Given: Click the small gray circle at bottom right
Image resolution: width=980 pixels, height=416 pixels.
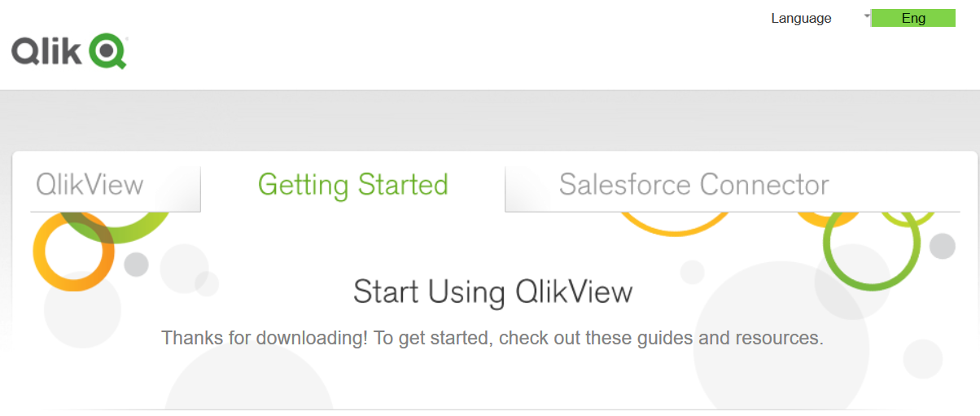Looking at the screenshot, I should click(922, 358).
